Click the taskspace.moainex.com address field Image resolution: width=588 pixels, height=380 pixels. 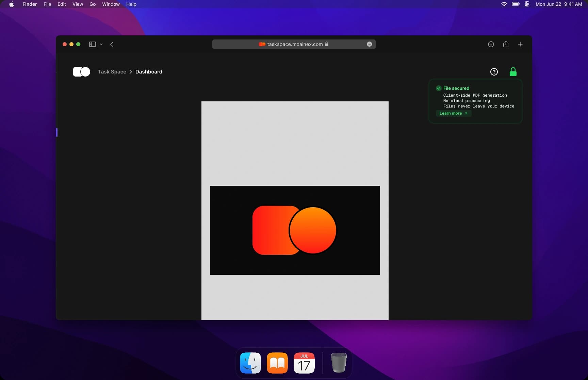pos(294,44)
